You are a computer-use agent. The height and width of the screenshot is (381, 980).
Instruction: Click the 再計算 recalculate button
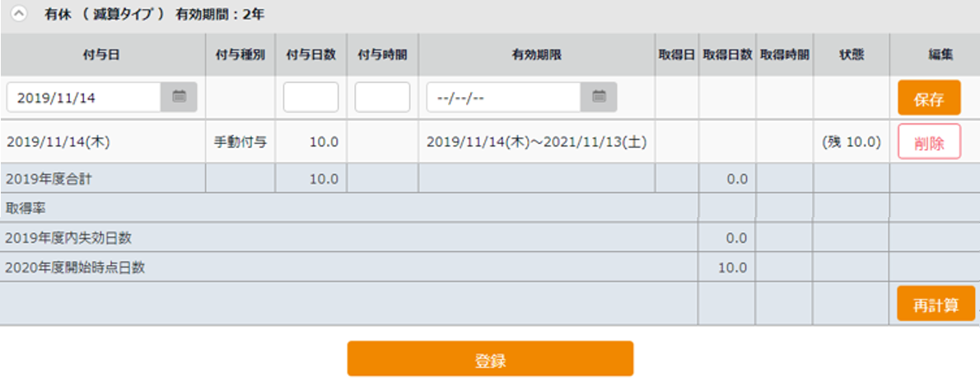[x=936, y=304]
